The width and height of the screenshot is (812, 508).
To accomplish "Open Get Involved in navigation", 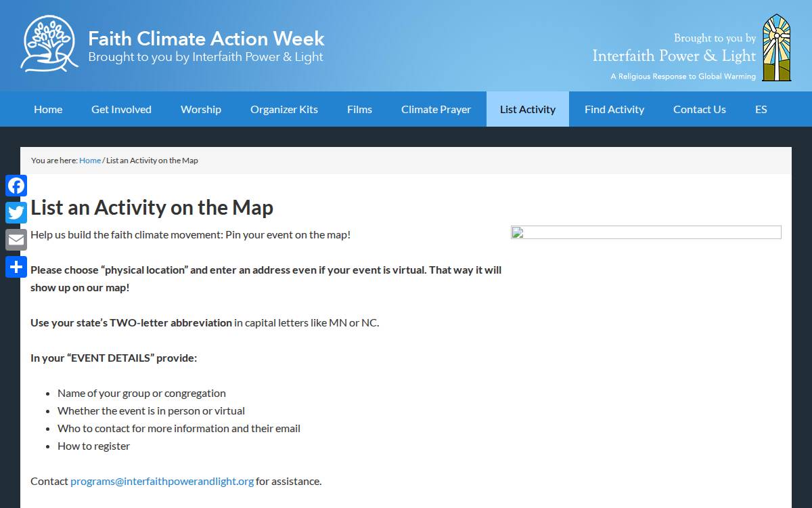I will pos(121,109).
